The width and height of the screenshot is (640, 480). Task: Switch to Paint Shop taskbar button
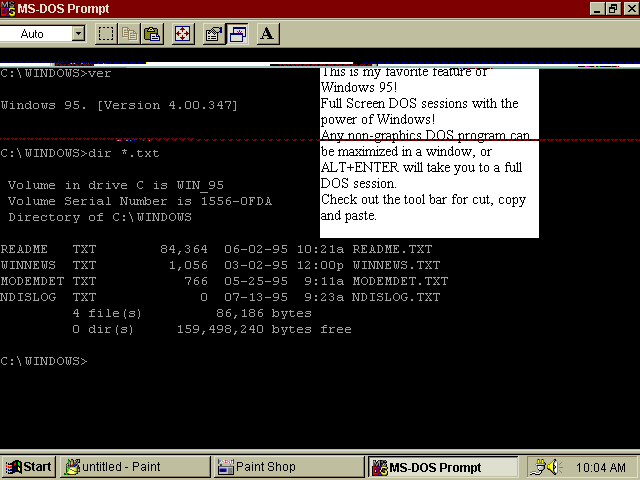coord(289,467)
